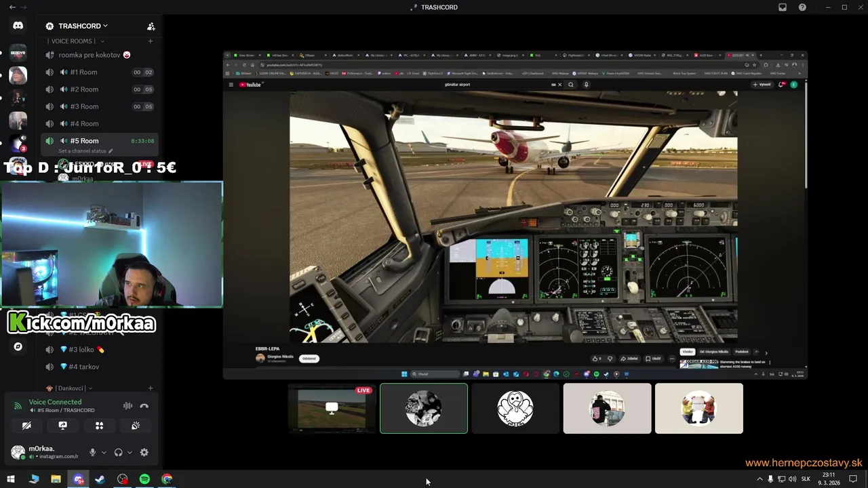868x488 pixels.
Task: Open the Discord inbox icon in title bar
Action: pos(783,7)
